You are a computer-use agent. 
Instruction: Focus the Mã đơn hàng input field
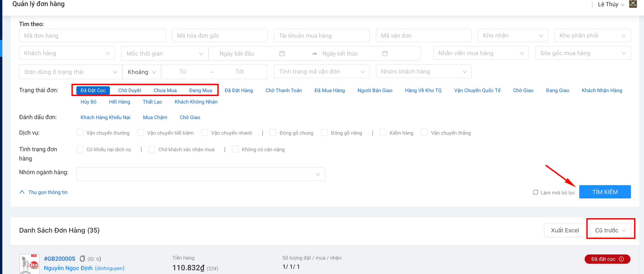point(92,36)
